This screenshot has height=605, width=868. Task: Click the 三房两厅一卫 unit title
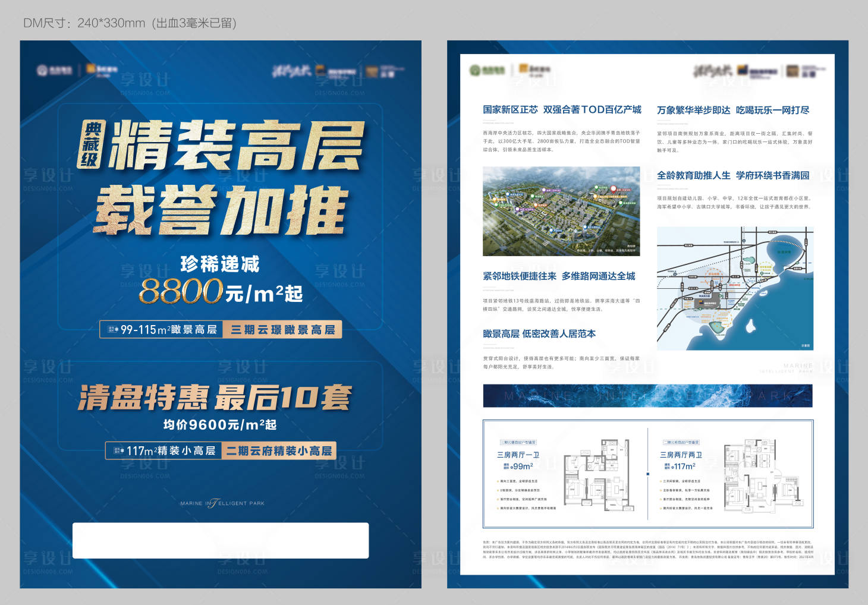click(518, 455)
